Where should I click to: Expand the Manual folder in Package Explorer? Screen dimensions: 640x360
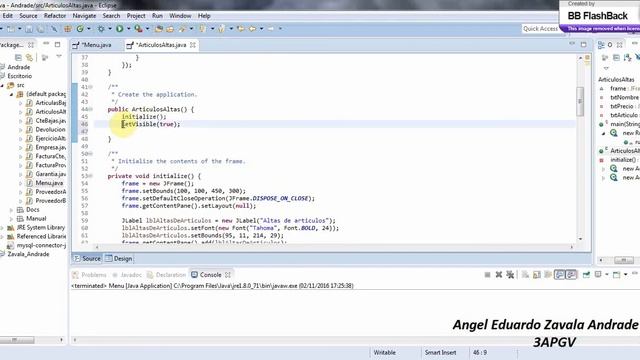[11, 219]
